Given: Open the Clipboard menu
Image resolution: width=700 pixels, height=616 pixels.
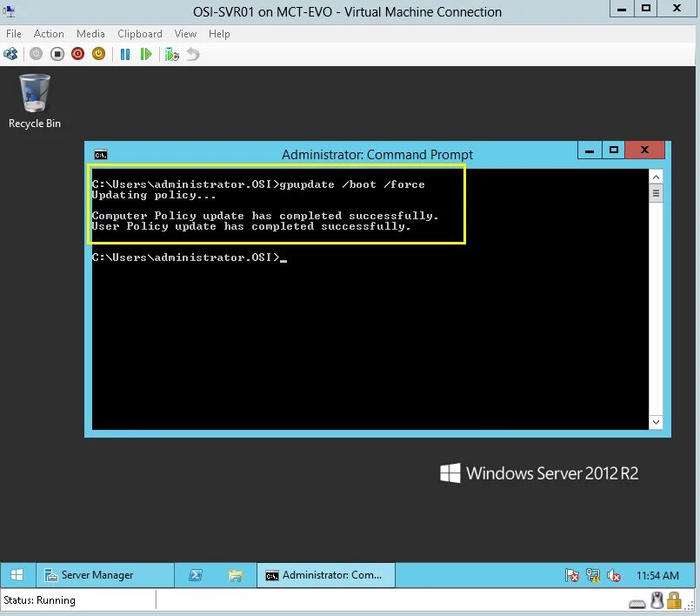Looking at the screenshot, I should click(x=140, y=34).
